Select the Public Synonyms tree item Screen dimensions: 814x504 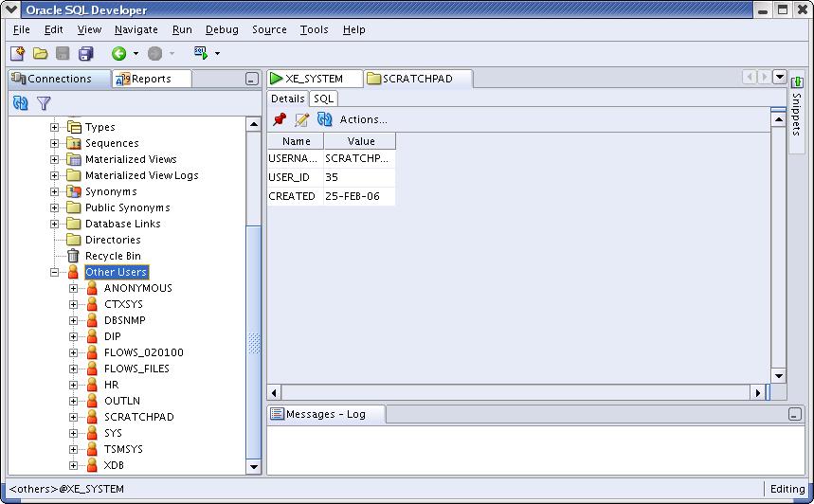(128, 207)
